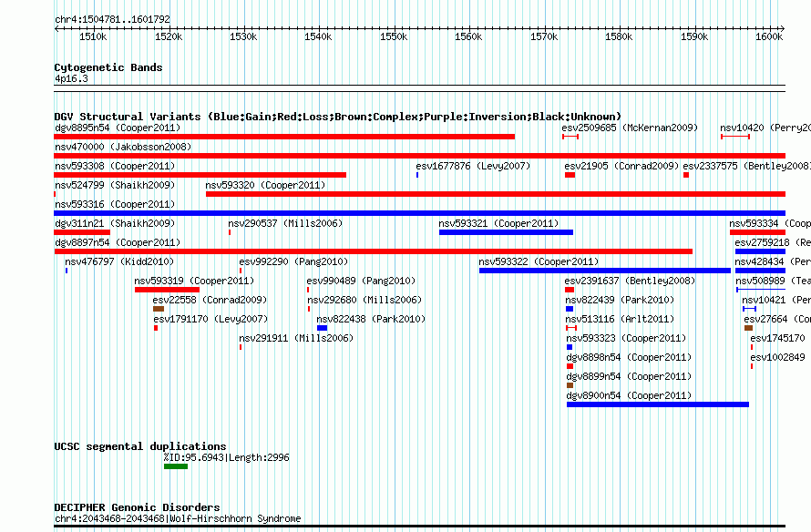Open the Wolf-Hirschhorn Syndrome DECIPHER entry
Screen dimensions: 811x532
(178, 518)
